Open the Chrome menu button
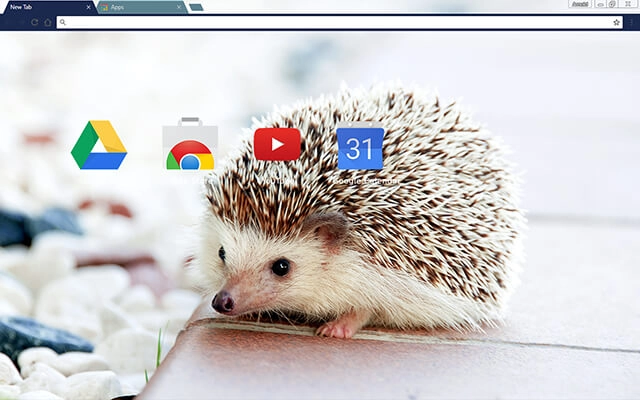 [x=631, y=22]
